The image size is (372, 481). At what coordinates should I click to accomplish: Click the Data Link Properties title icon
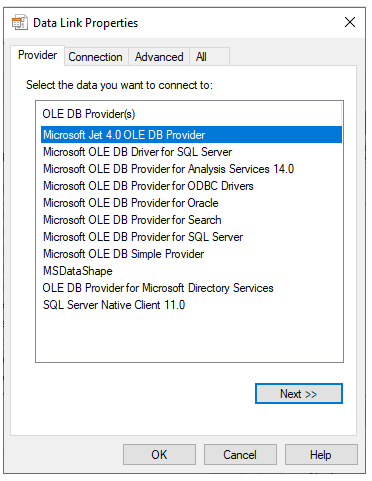coord(20,23)
